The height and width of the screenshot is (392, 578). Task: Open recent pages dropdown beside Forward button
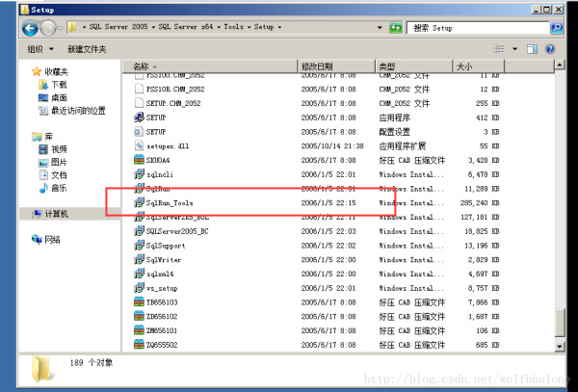click(61, 28)
